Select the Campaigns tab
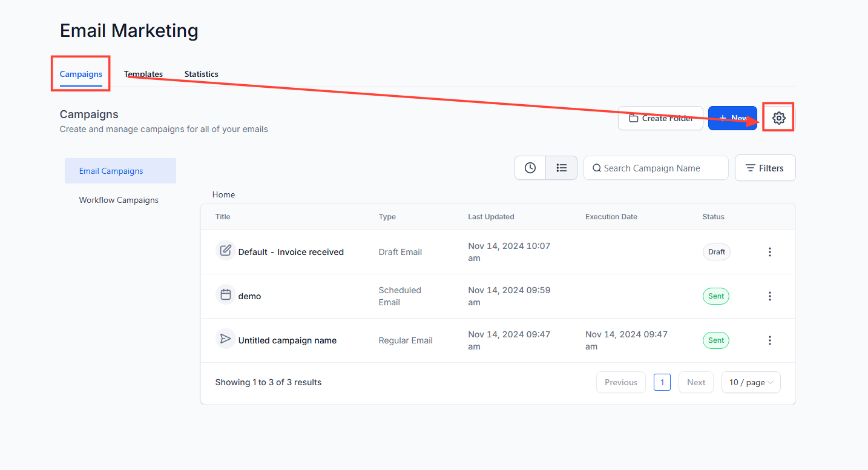 81,74
